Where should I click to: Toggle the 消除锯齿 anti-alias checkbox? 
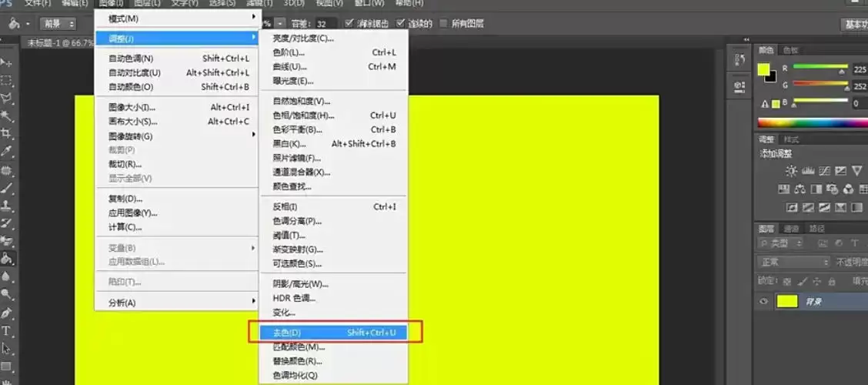tap(349, 23)
